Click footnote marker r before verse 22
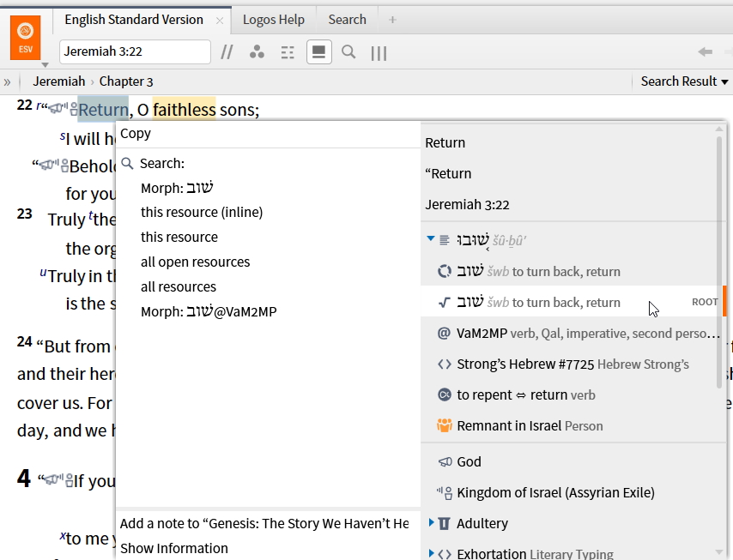Screen dimensions: 733x560 click(39, 105)
